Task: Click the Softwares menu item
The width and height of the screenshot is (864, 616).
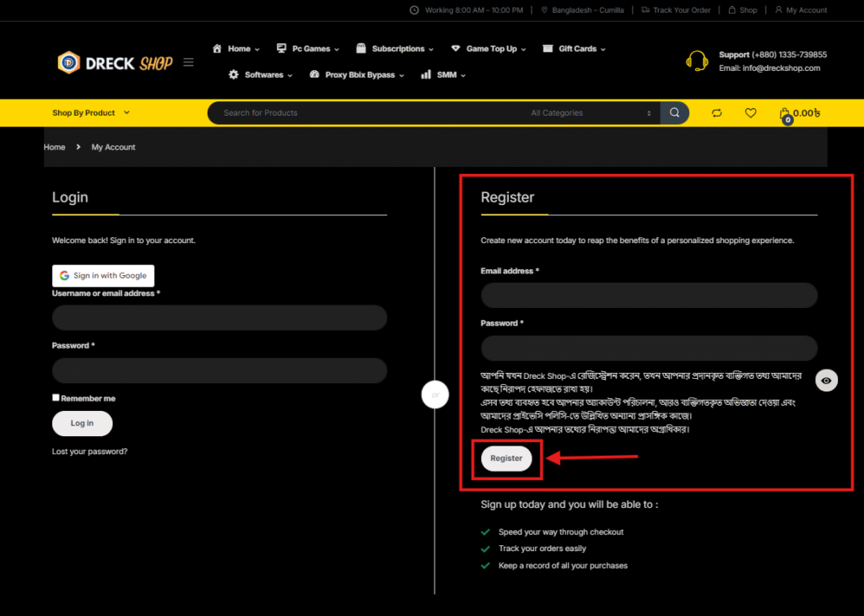Action: pos(264,74)
